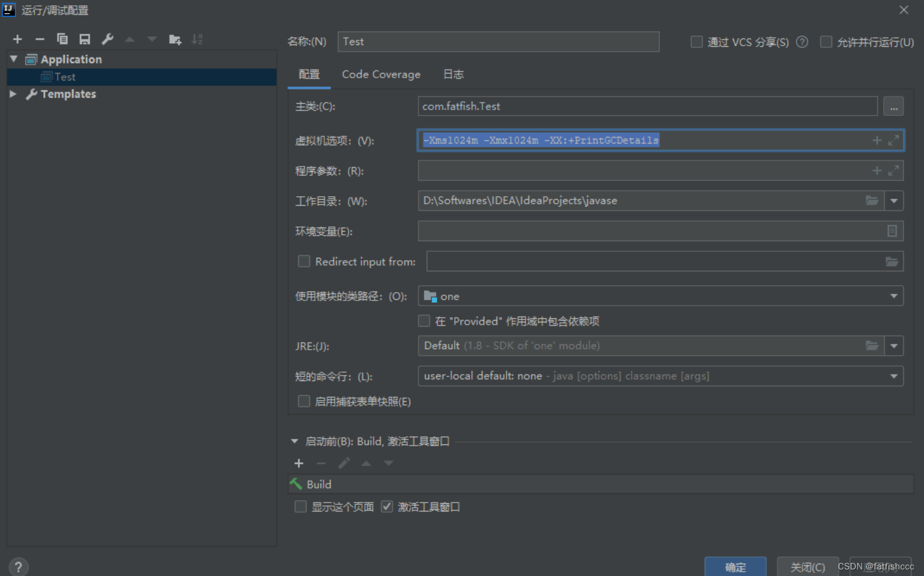The height and width of the screenshot is (576, 924).
Task: Open edit templates wrench in toolbar
Action: [x=107, y=39]
